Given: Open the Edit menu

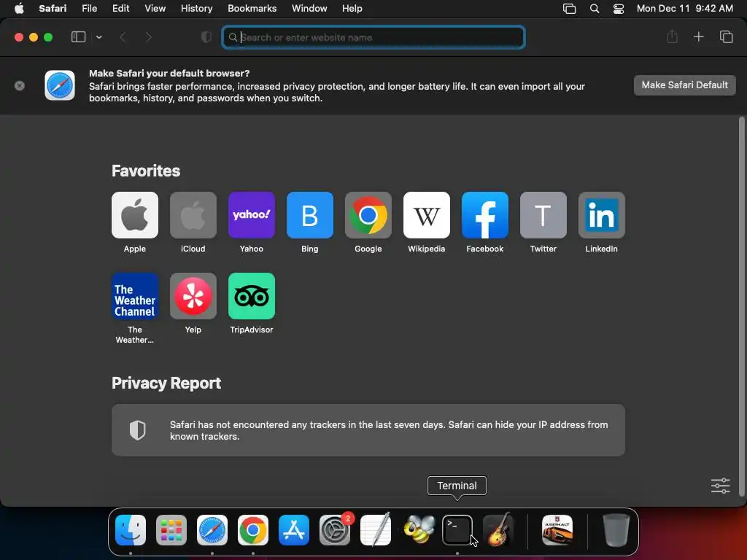Looking at the screenshot, I should click(x=120, y=9).
